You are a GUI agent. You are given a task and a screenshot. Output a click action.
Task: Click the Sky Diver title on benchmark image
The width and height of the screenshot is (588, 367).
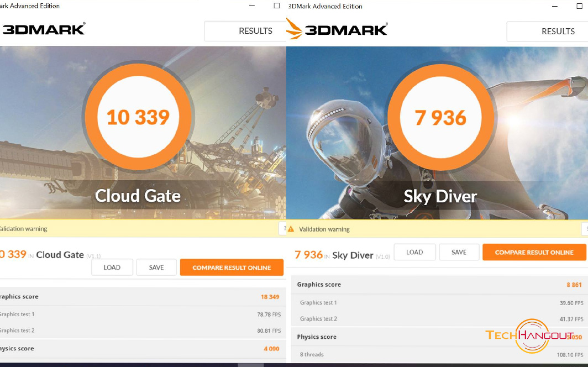click(x=440, y=196)
